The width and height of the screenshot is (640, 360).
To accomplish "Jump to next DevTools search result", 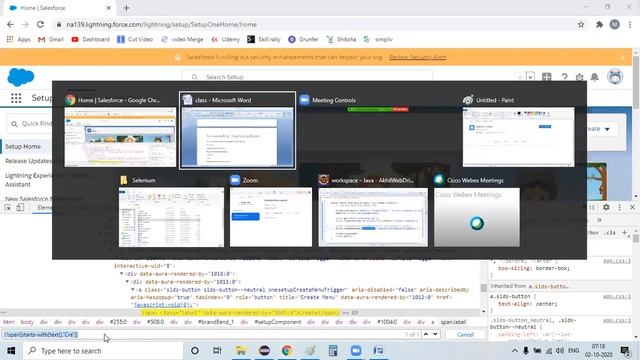I will [435, 334].
